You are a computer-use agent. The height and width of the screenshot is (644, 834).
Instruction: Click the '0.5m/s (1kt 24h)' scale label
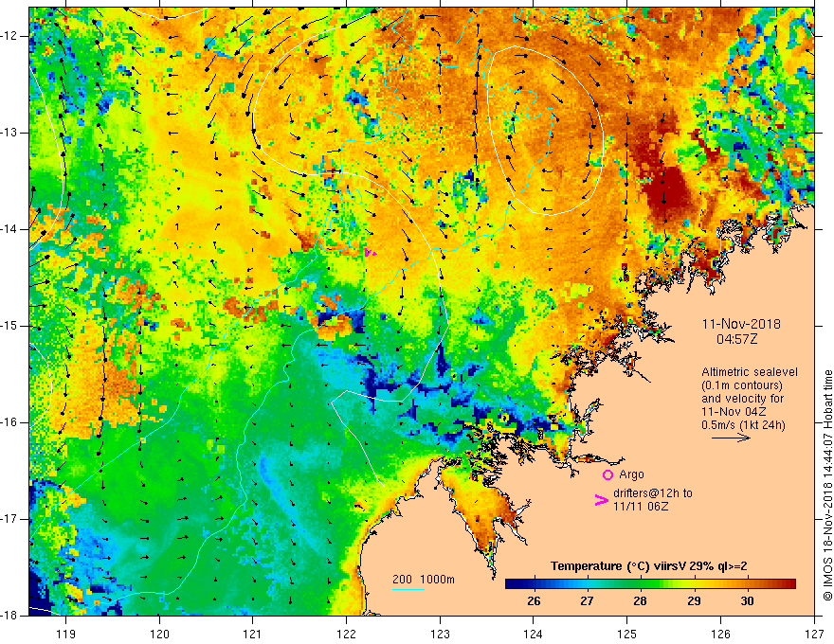click(743, 424)
